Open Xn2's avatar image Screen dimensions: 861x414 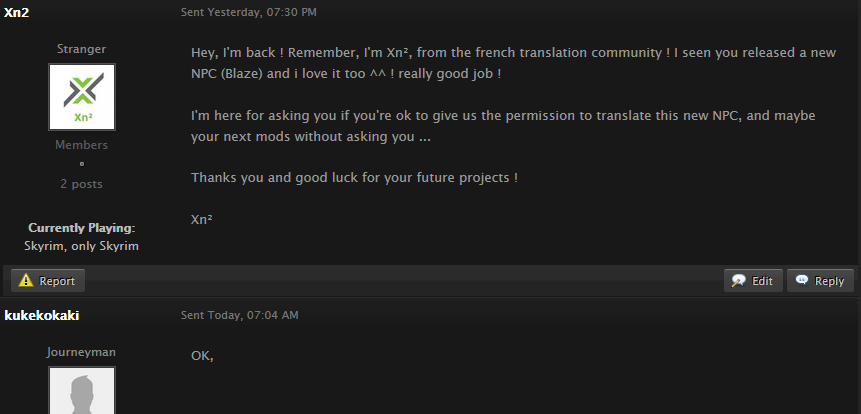click(82, 97)
